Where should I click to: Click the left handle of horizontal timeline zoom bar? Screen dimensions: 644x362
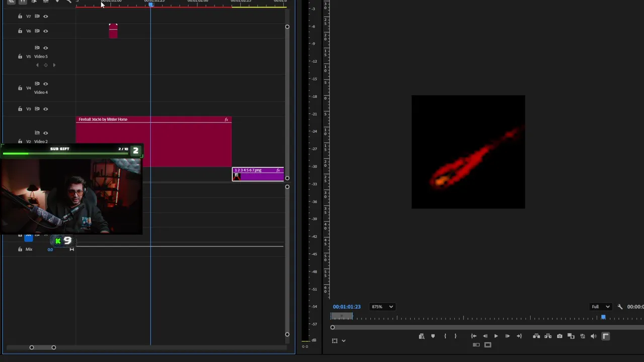[32, 347]
